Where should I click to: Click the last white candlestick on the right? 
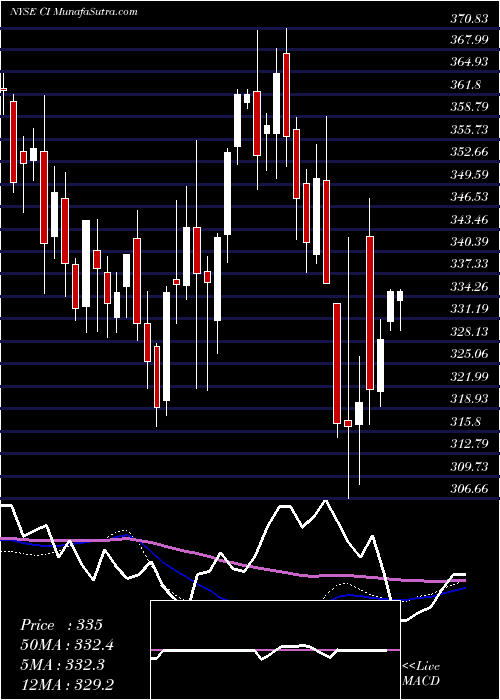[x=400, y=296]
